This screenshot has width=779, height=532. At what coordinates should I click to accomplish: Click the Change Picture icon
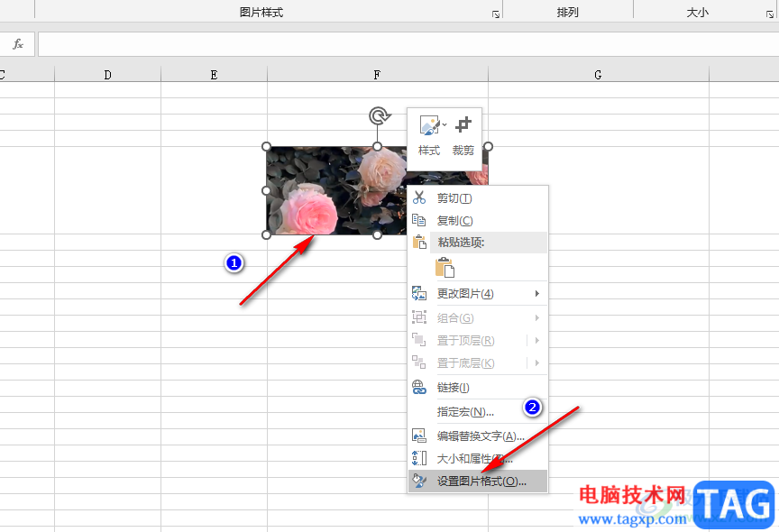419,293
